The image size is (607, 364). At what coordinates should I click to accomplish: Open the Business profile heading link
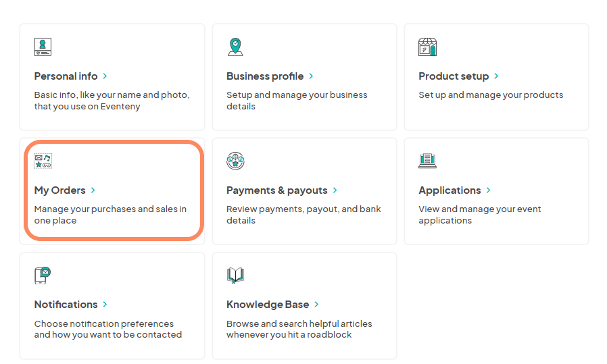pyautogui.click(x=265, y=76)
